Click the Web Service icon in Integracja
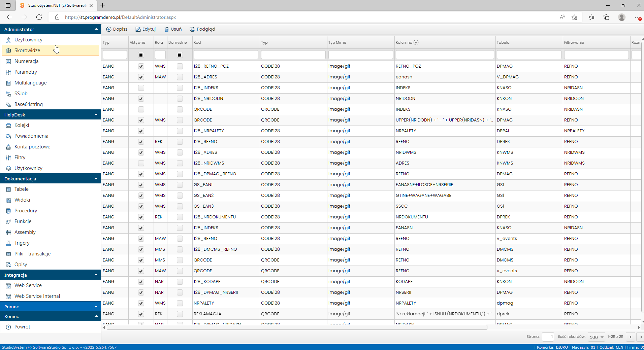 [8, 286]
